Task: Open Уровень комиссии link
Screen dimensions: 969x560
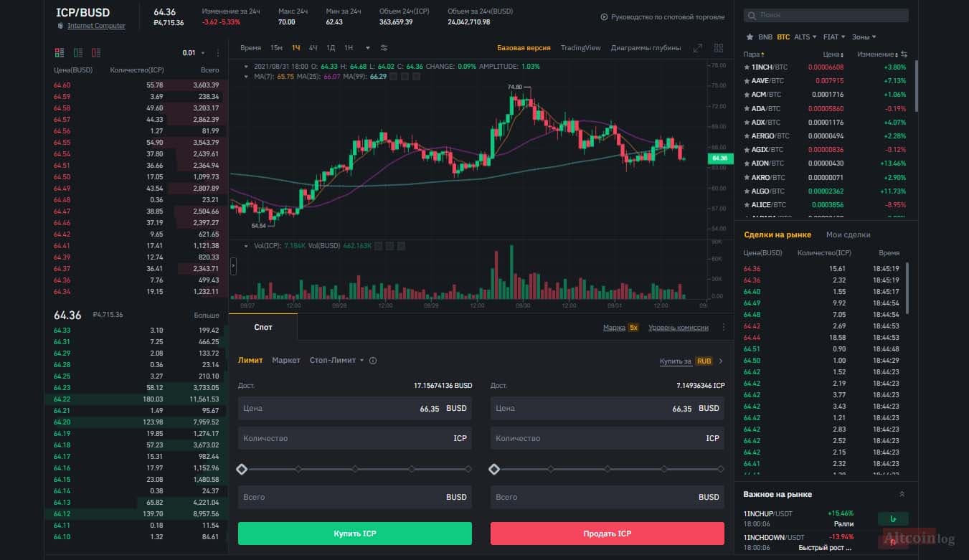Action: 679,328
